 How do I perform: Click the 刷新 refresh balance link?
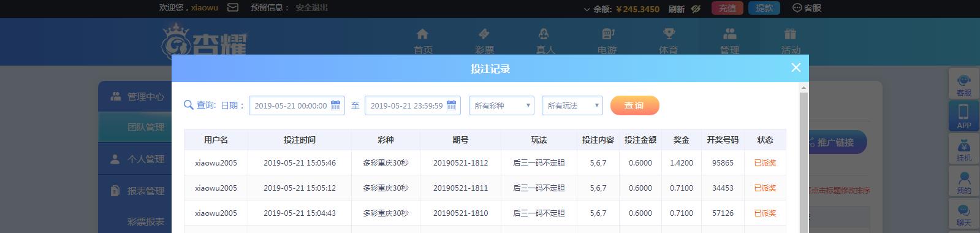(677, 9)
